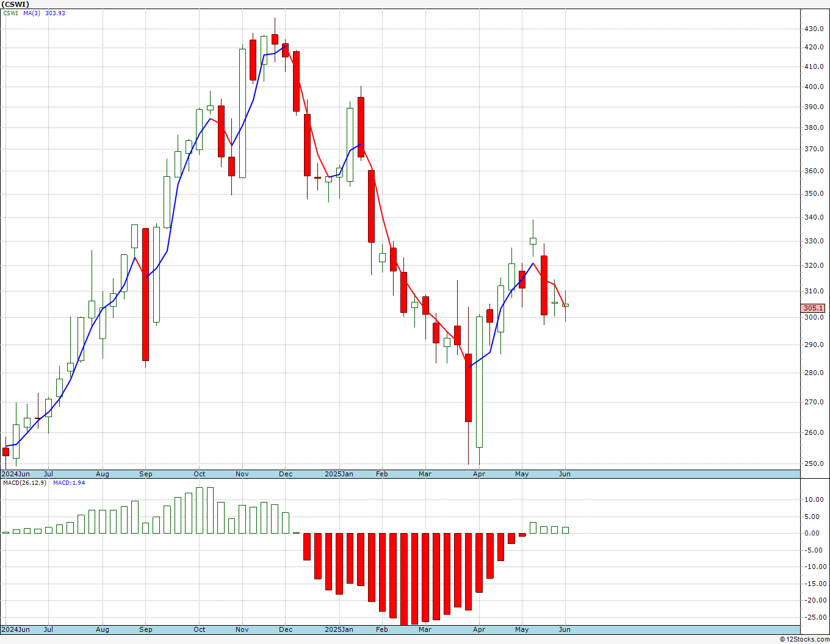Image resolution: width=830 pixels, height=644 pixels.
Task: Select the MACD:1.94 value readout
Action: pos(69,483)
